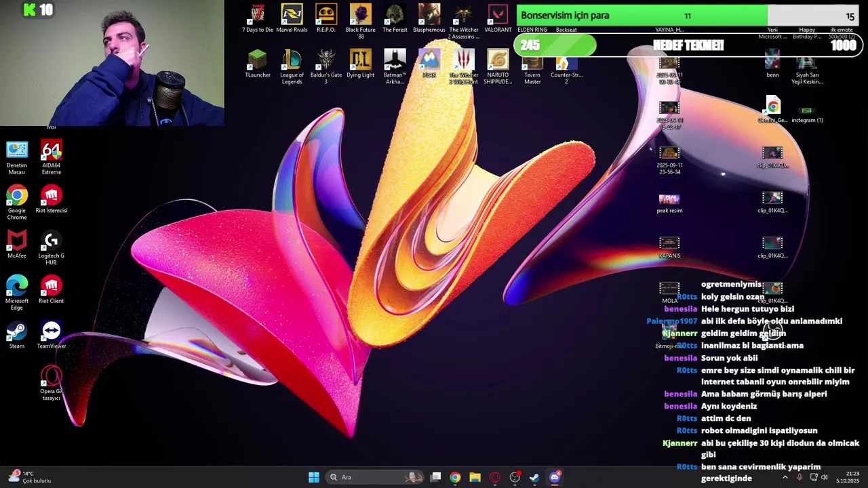Select the Riot Client shortcut
The height and width of the screenshot is (488, 868).
(x=52, y=290)
